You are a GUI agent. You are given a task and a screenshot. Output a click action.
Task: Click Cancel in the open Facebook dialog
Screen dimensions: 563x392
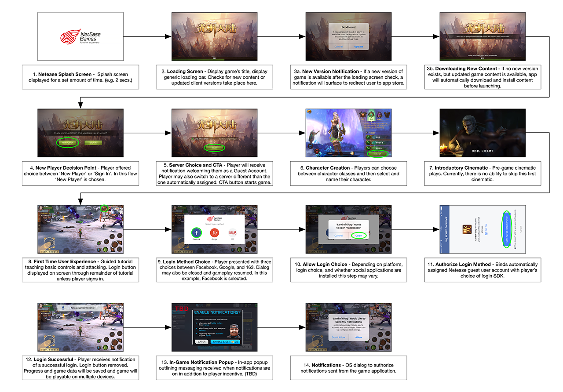tap(338, 235)
